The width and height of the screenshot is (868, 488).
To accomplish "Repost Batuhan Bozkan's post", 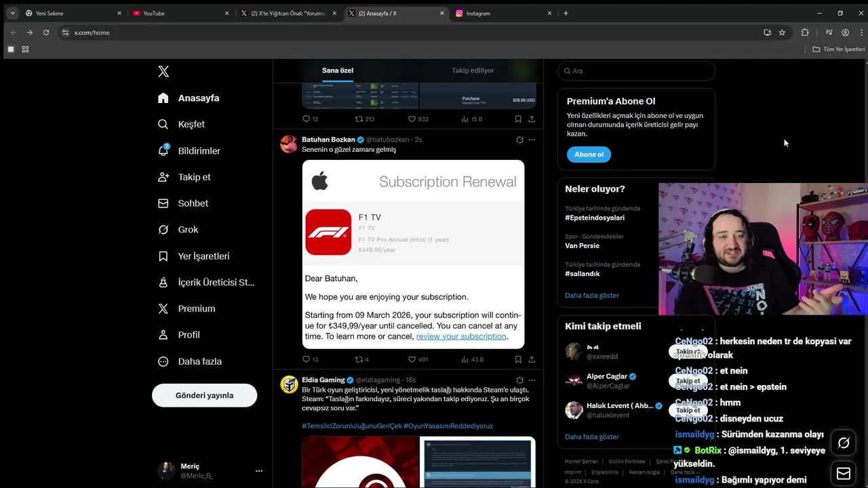I will 362,359.
